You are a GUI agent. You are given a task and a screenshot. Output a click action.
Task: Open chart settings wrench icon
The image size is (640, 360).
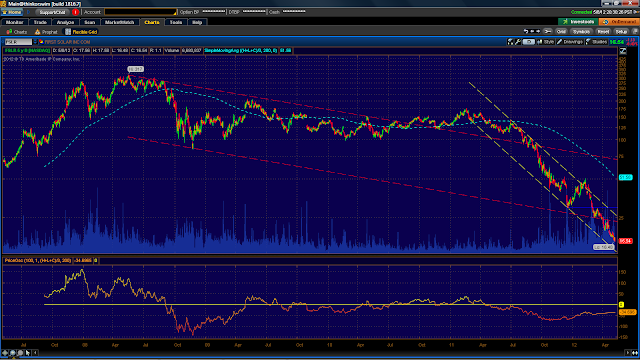pos(518,42)
